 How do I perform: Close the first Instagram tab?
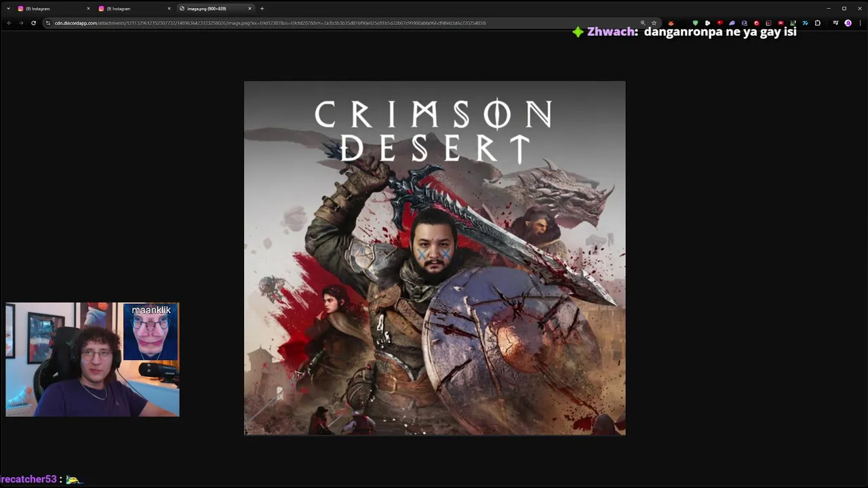tap(88, 8)
